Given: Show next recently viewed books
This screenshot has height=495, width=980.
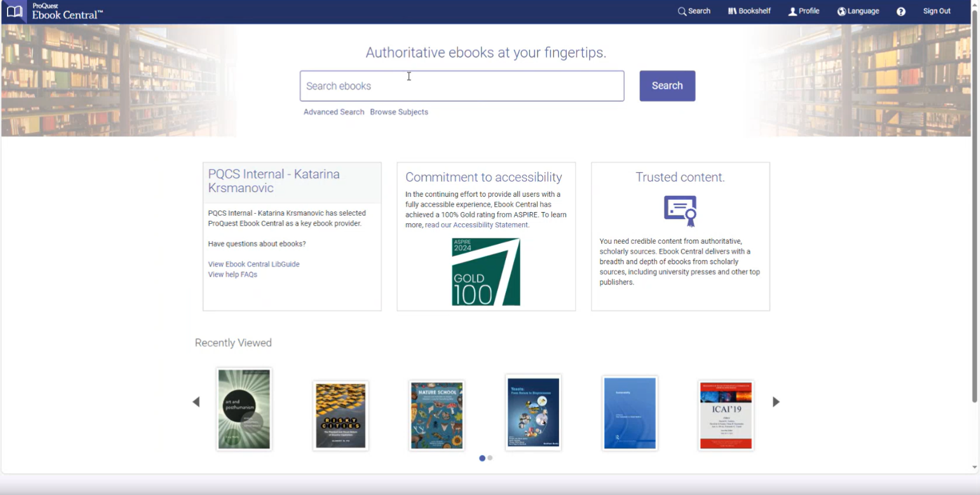Looking at the screenshot, I should click(x=776, y=402).
